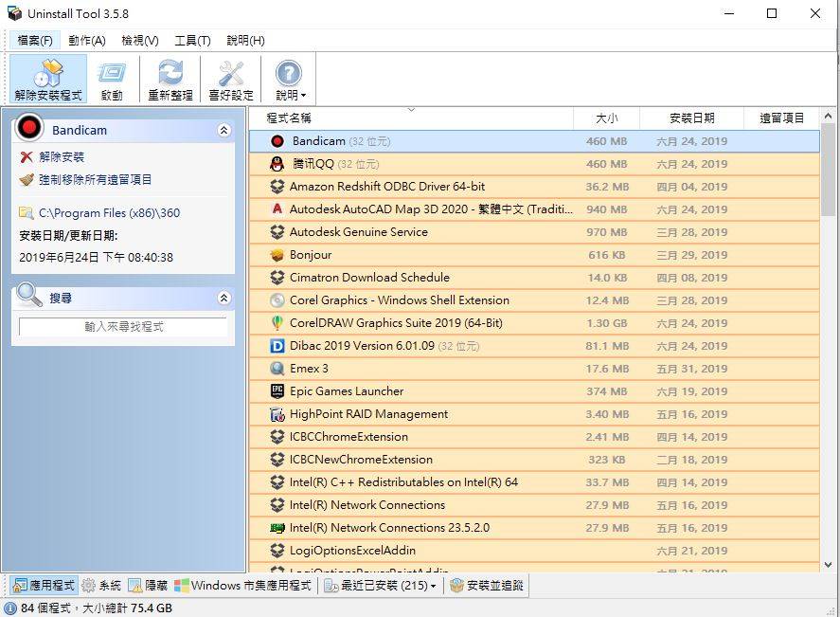Click the list scrollbar up arrow
Viewport: 840px width, 617px height.
829,116
